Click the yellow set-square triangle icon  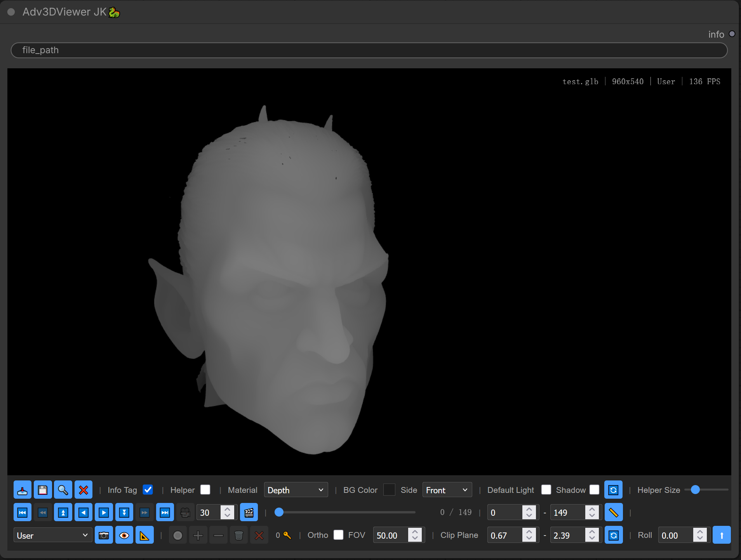tap(144, 535)
